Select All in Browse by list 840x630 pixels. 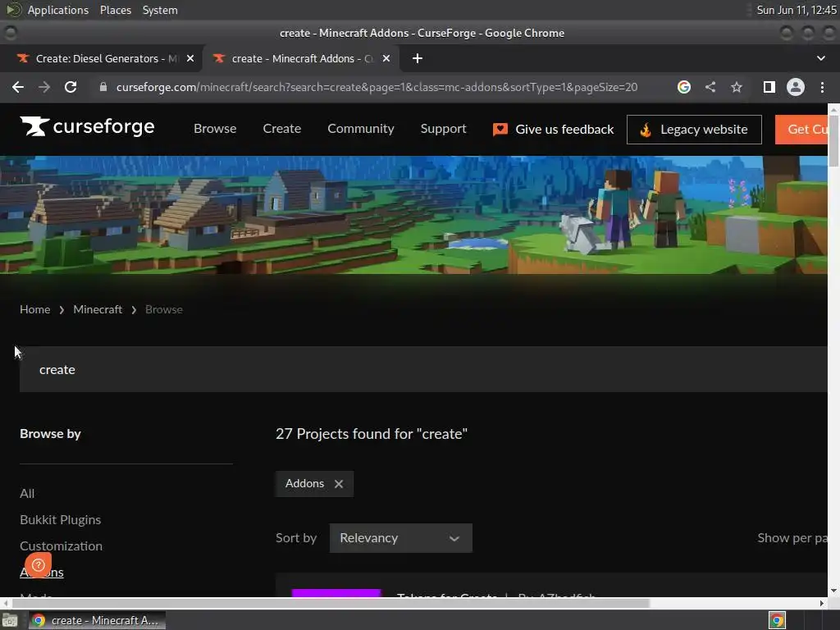click(x=27, y=493)
